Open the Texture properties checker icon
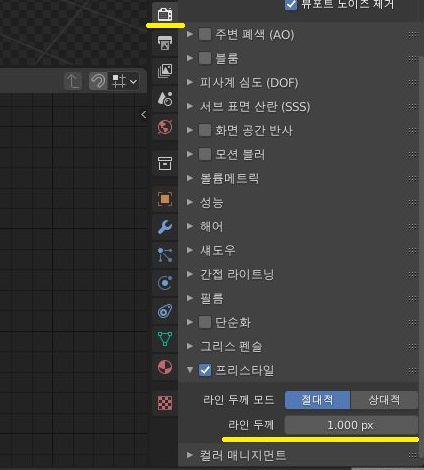 (x=165, y=403)
